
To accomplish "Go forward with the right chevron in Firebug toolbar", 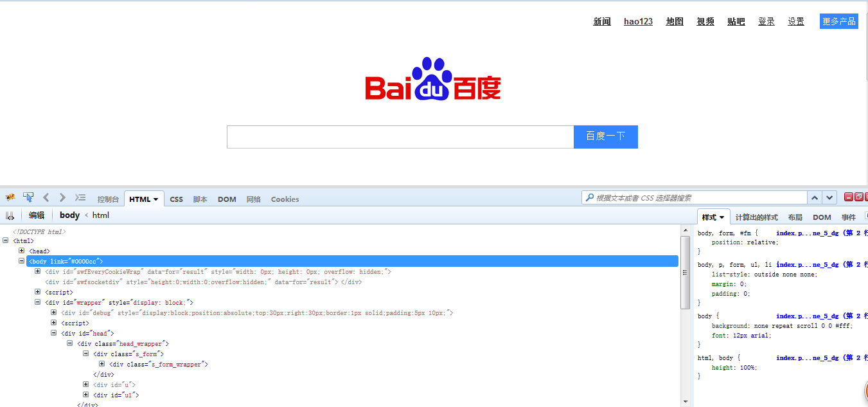I will click(x=62, y=197).
